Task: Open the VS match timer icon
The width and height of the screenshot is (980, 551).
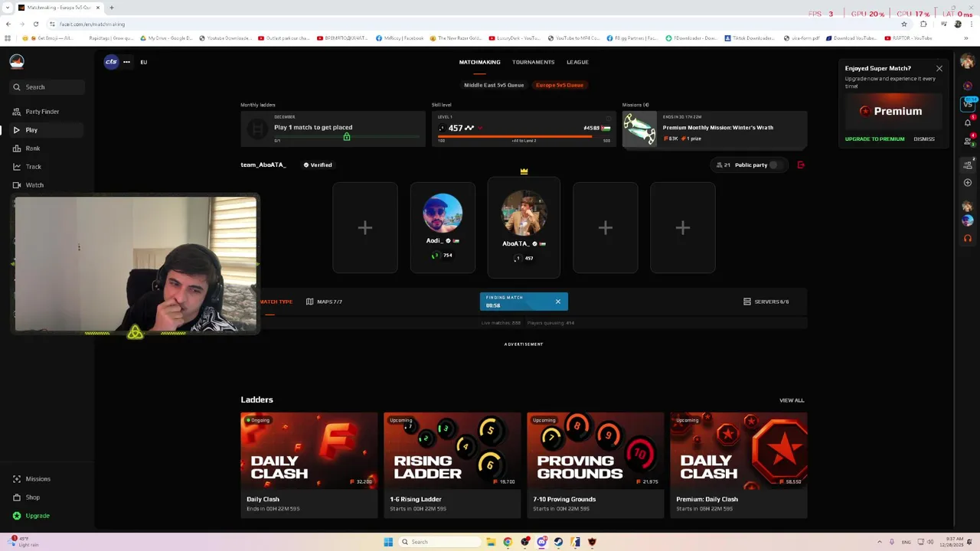Action: [x=968, y=103]
